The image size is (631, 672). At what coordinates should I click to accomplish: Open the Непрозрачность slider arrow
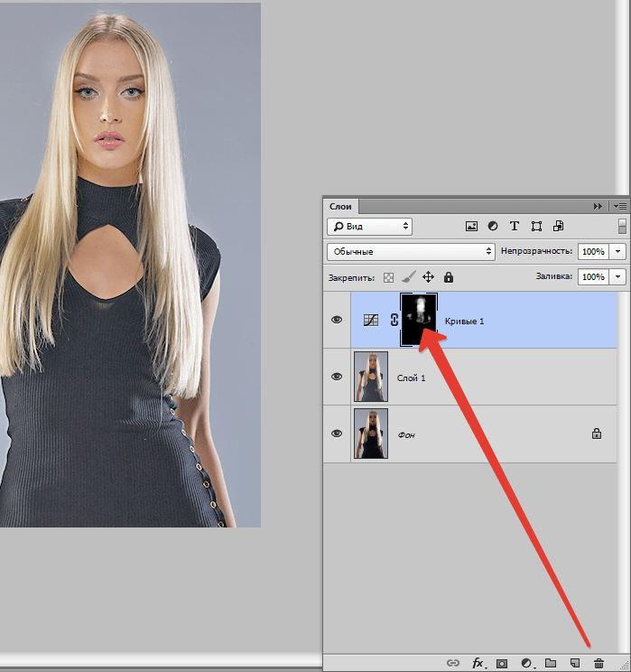tap(617, 252)
